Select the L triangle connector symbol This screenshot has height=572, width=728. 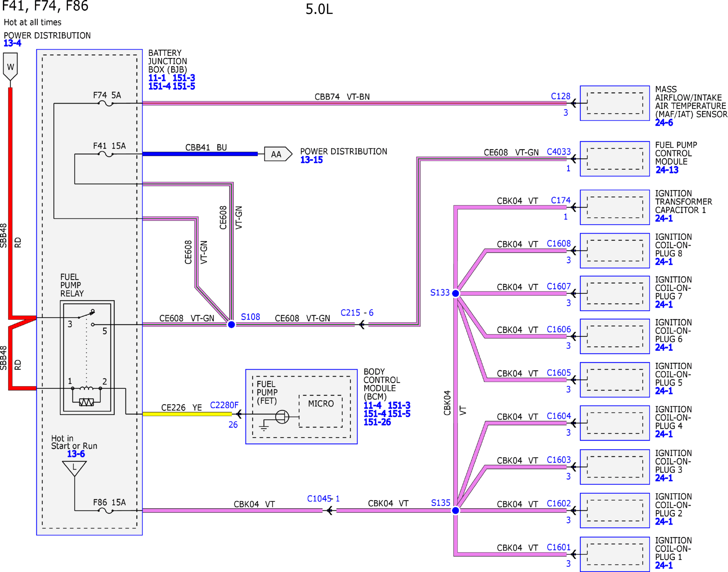(x=75, y=468)
